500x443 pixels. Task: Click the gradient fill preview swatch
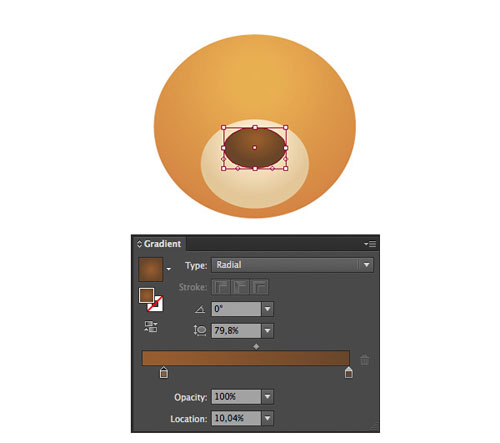151,269
